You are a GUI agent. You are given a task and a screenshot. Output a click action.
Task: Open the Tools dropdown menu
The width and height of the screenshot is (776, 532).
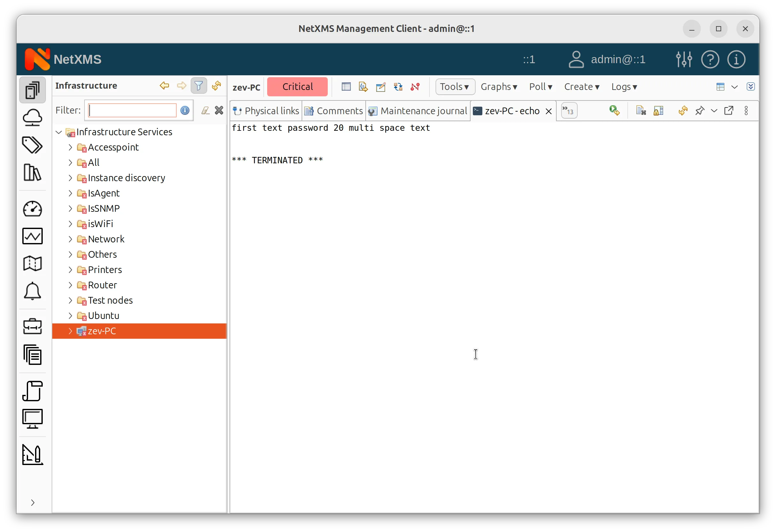coord(455,87)
